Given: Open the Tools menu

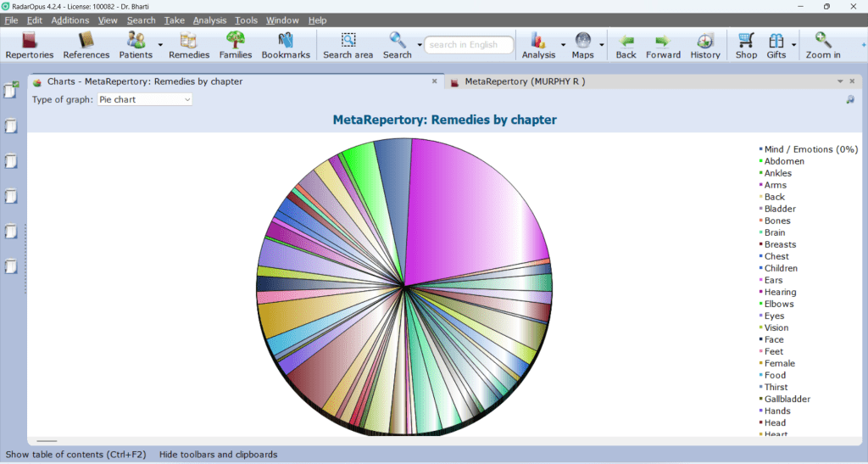Looking at the screenshot, I should pos(246,20).
